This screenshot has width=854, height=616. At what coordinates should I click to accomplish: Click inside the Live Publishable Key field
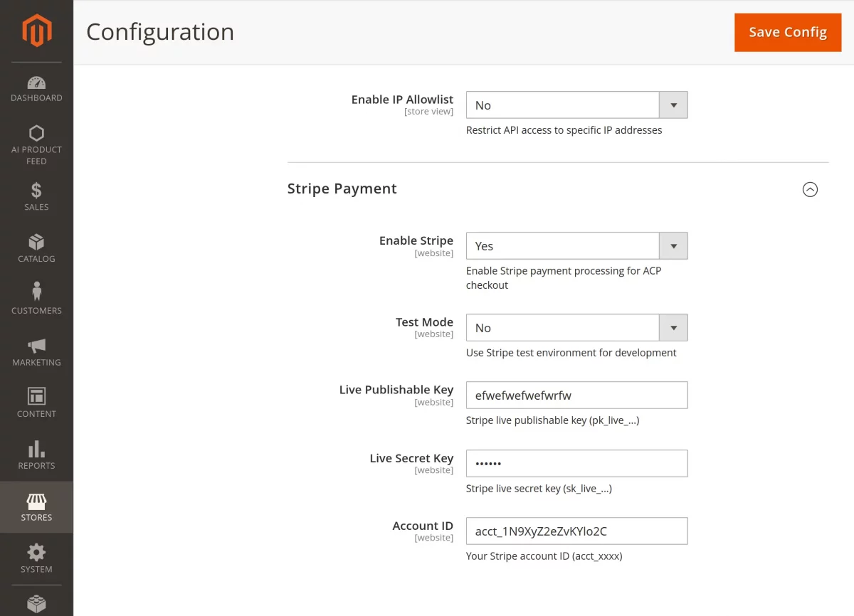click(x=576, y=395)
